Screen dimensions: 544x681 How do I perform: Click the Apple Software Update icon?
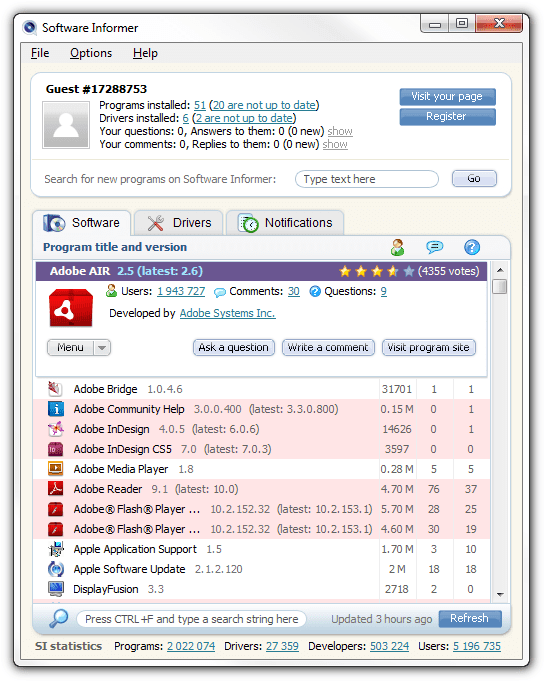point(56,569)
